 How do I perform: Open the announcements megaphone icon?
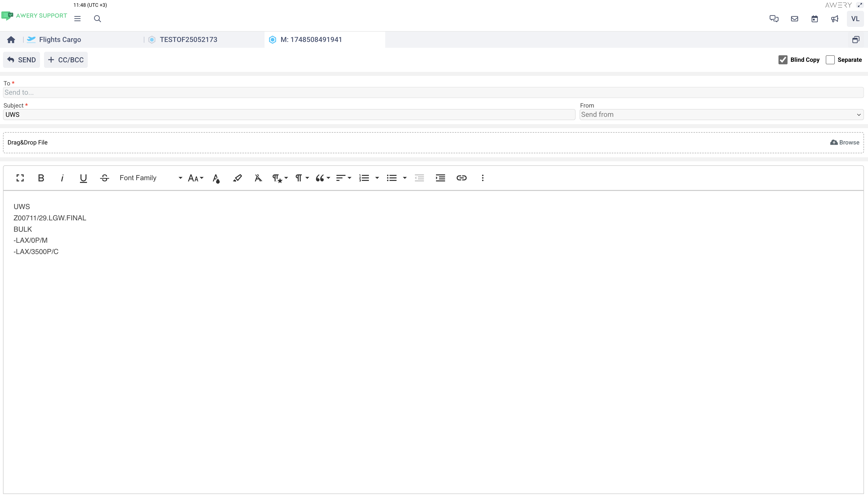(x=835, y=19)
